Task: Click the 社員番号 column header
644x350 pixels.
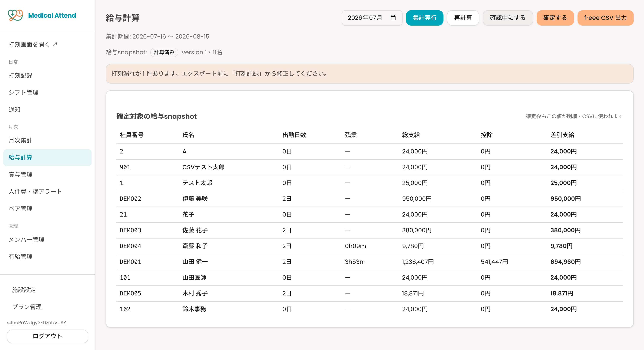Action: click(132, 135)
